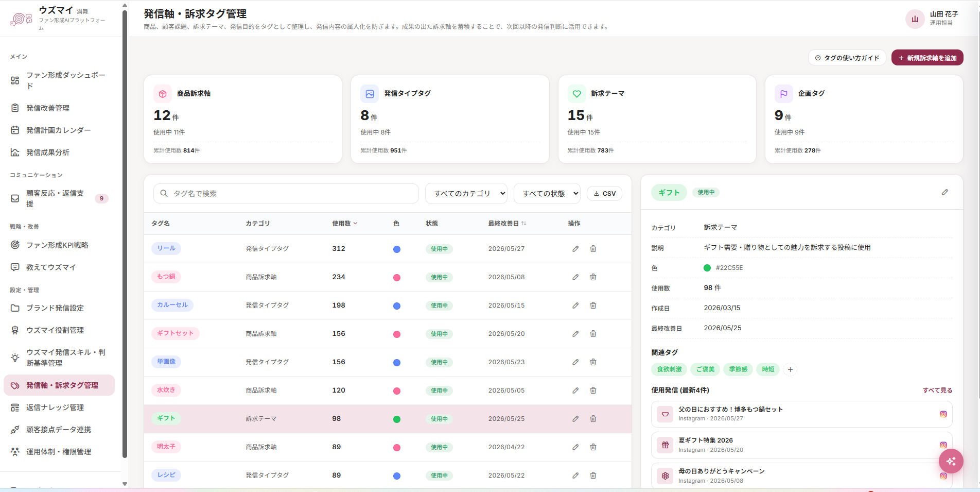Edit the レシピ tag row
The height and width of the screenshot is (492, 980).
coord(575,476)
